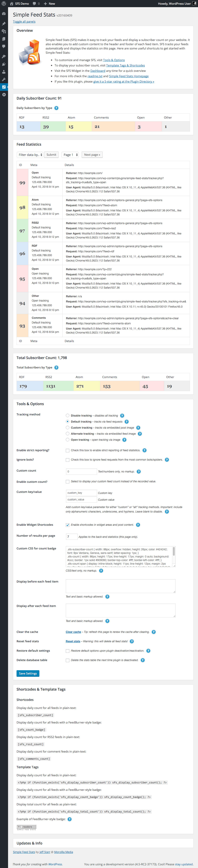Show help for Daily Subscribers by Type

pyautogui.click(x=56, y=108)
